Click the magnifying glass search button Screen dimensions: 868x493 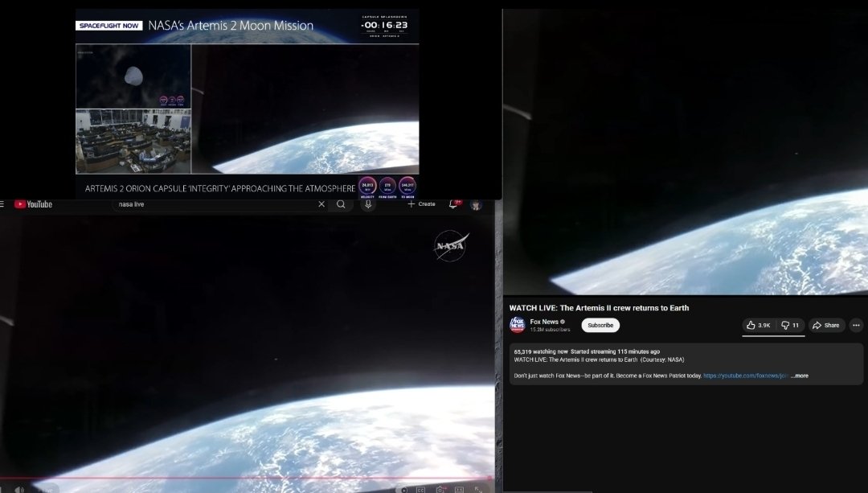[x=341, y=203]
